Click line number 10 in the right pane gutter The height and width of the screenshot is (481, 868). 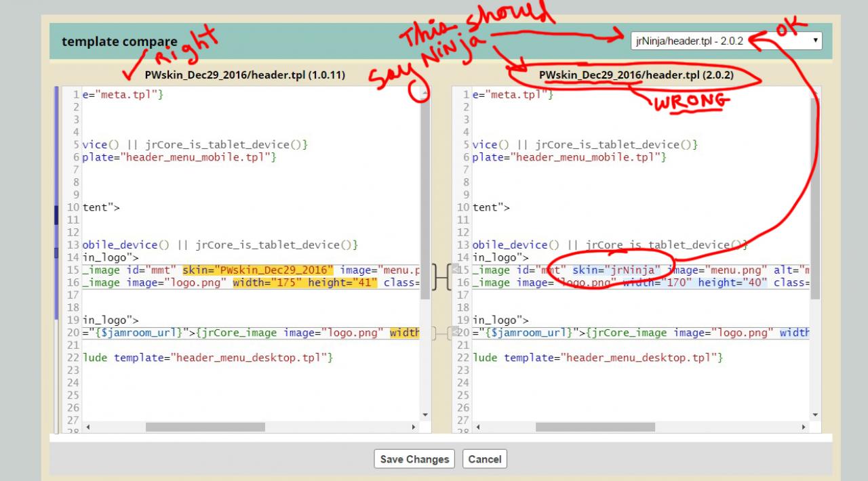click(464, 207)
